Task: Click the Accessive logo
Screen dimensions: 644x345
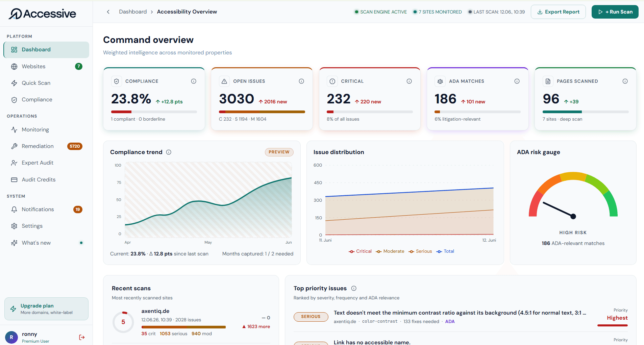Action: pos(42,14)
